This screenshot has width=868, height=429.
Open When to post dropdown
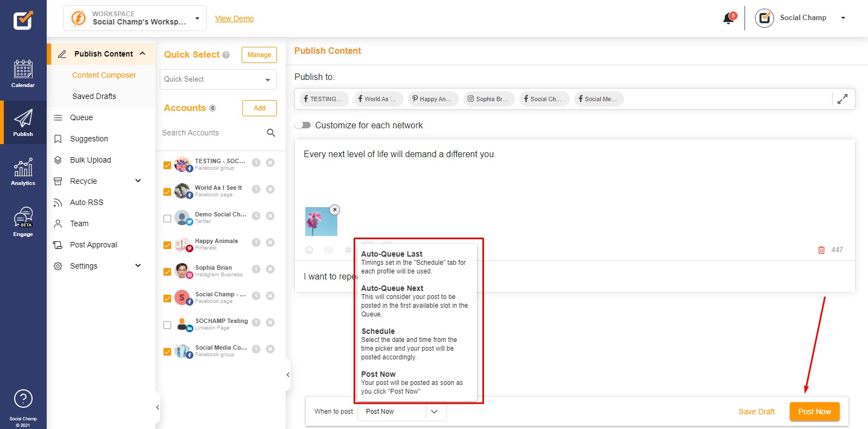click(x=402, y=412)
